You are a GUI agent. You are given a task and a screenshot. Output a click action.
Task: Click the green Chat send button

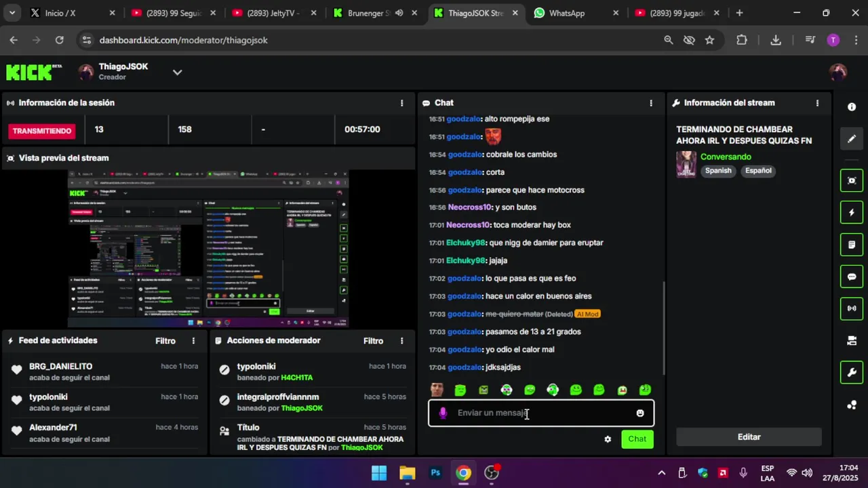coord(637,439)
